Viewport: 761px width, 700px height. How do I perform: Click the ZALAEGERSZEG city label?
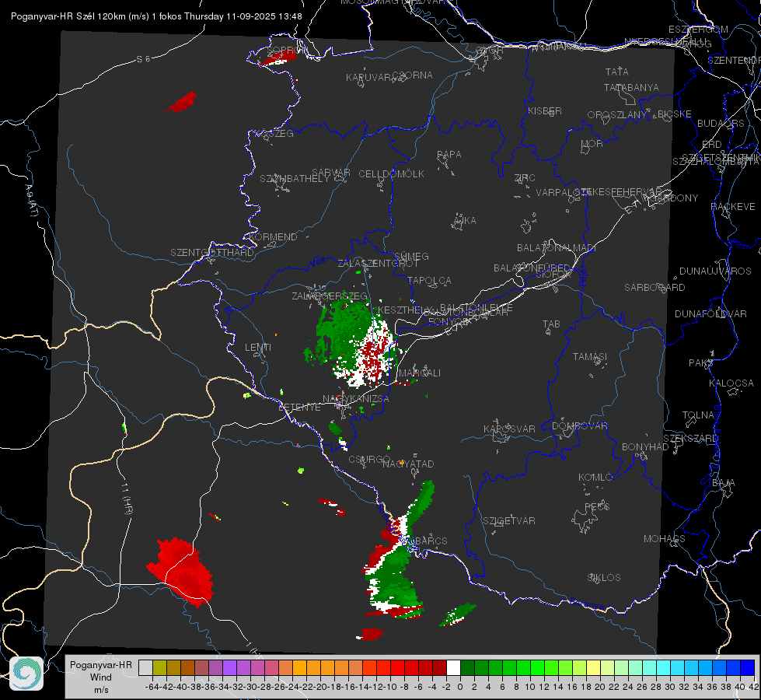[x=330, y=296]
